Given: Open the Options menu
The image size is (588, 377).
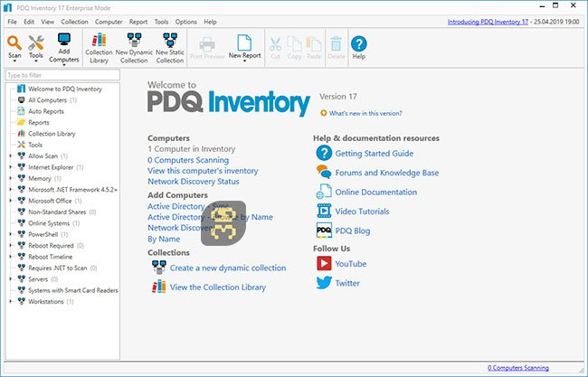Looking at the screenshot, I should (x=185, y=22).
